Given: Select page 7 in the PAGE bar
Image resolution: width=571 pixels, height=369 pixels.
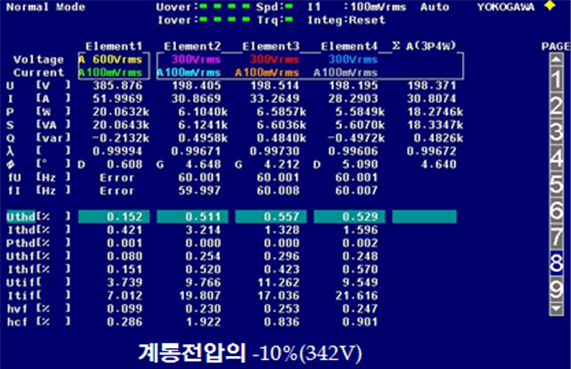Looking at the screenshot, I should click(x=556, y=237).
